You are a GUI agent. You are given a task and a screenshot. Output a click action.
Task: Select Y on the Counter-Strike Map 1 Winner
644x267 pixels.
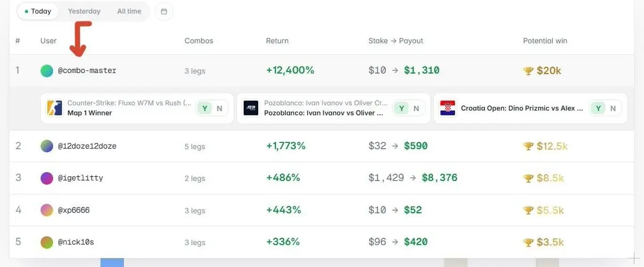pos(204,108)
